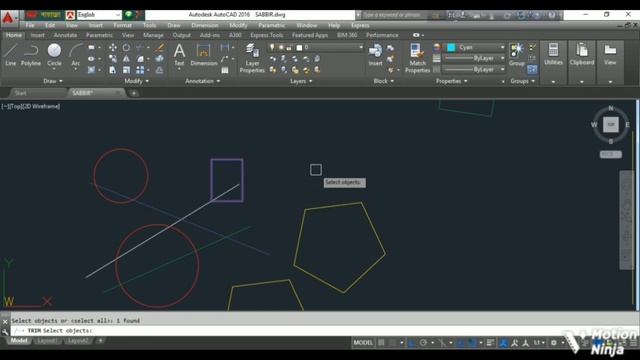640x360 pixels.
Task: Click the Explode tool icon
Action: (x=160, y=59)
